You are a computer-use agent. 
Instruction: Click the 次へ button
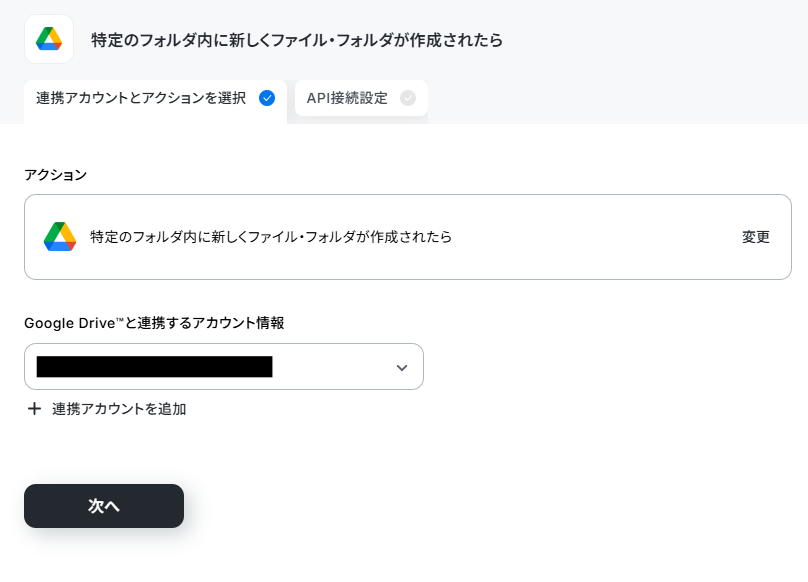click(x=104, y=506)
